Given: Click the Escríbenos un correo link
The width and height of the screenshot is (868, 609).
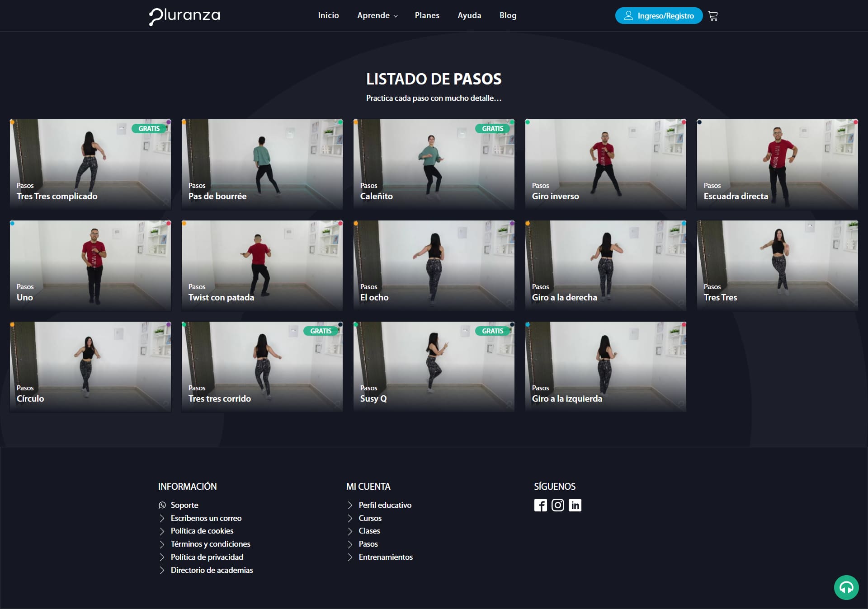Looking at the screenshot, I should point(206,518).
